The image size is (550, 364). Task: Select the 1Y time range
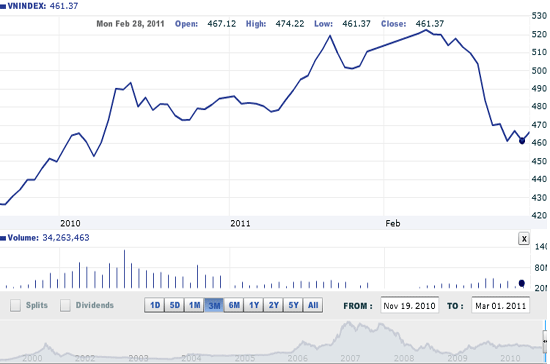pyautogui.click(x=254, y=305)
